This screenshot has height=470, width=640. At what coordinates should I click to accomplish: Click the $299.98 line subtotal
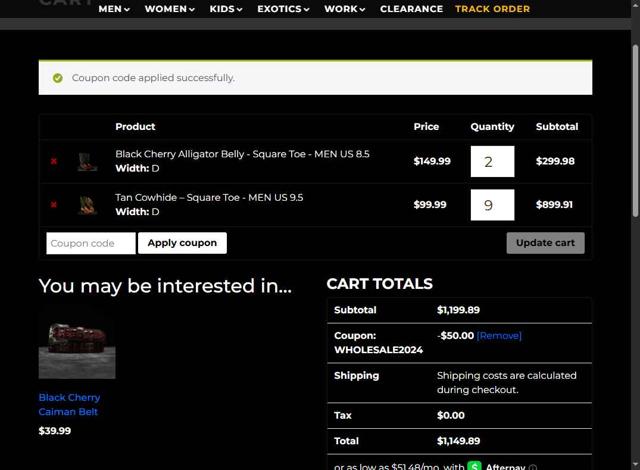pos(555,161)
